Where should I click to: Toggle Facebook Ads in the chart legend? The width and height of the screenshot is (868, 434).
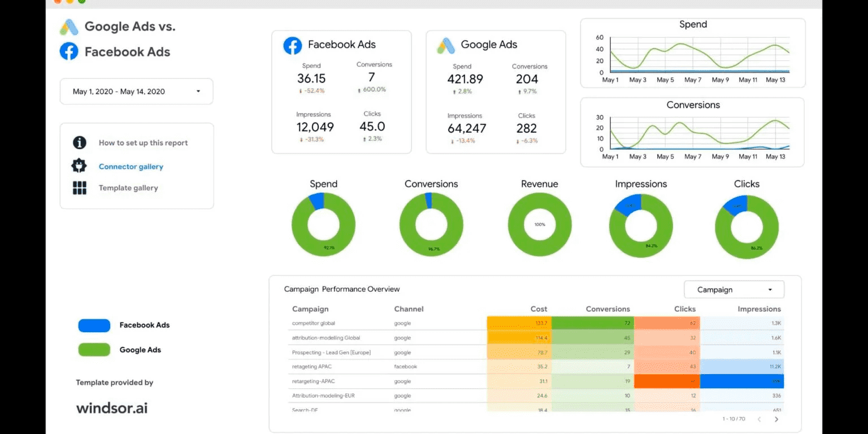(94, 325)
